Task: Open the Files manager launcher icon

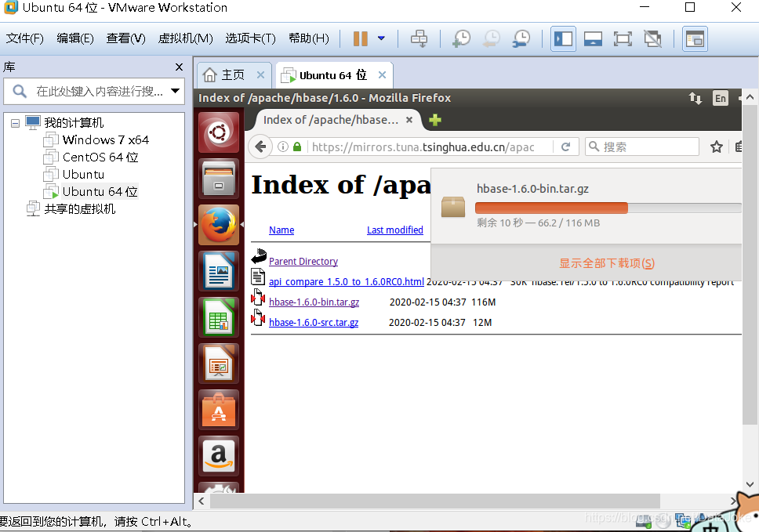Action: click(x=219, y=179)
